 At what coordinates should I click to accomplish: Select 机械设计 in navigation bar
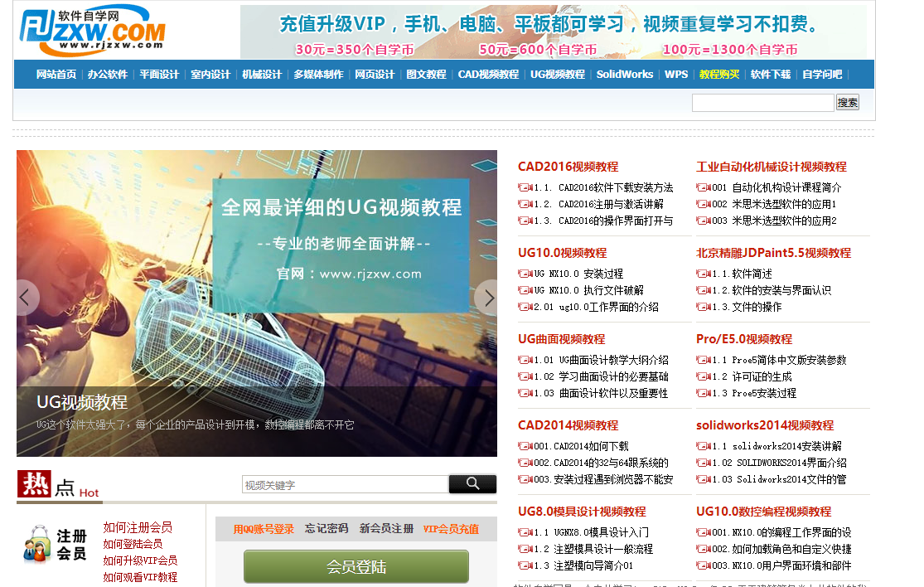point(262,75)
